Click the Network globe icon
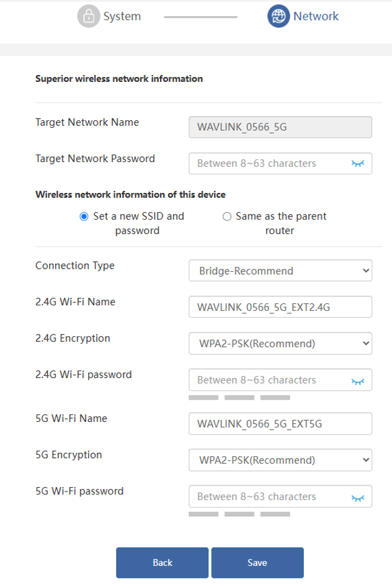 (278, 16)
